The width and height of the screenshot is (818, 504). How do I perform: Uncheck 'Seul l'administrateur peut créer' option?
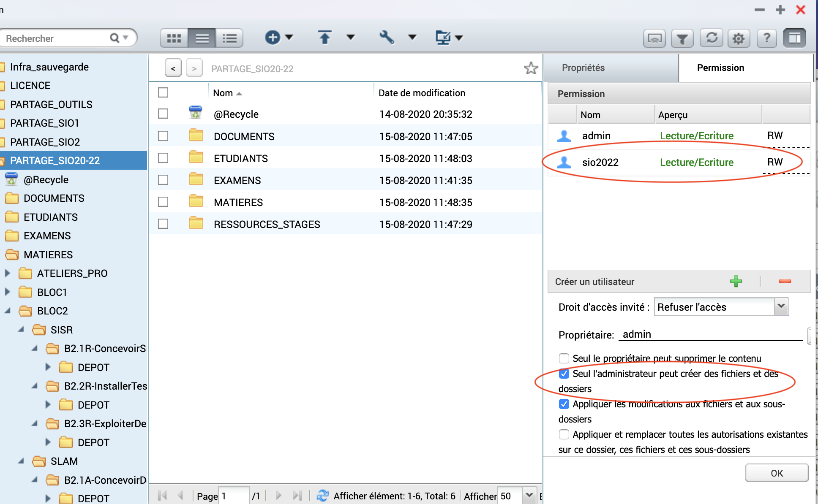click(x=564, y=374)
